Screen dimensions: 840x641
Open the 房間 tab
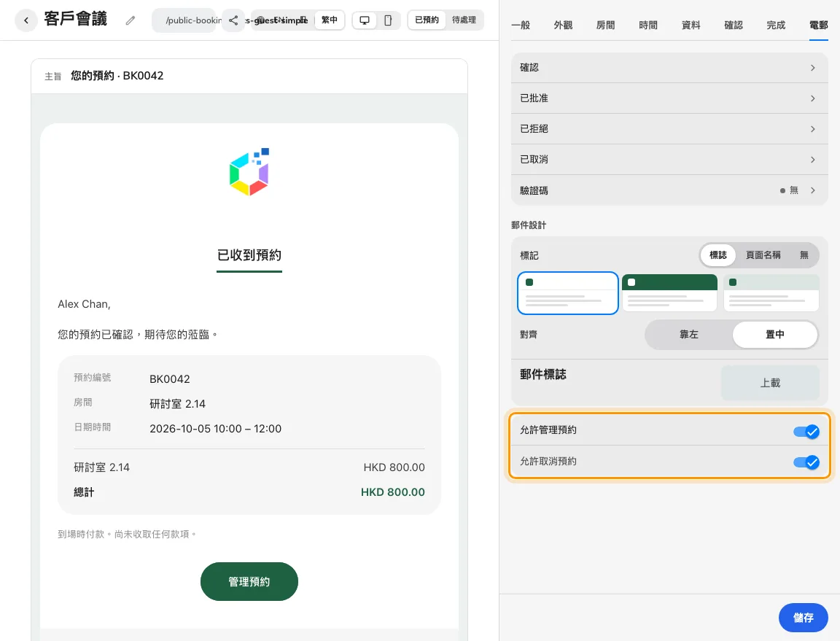(x=605, y=26)
